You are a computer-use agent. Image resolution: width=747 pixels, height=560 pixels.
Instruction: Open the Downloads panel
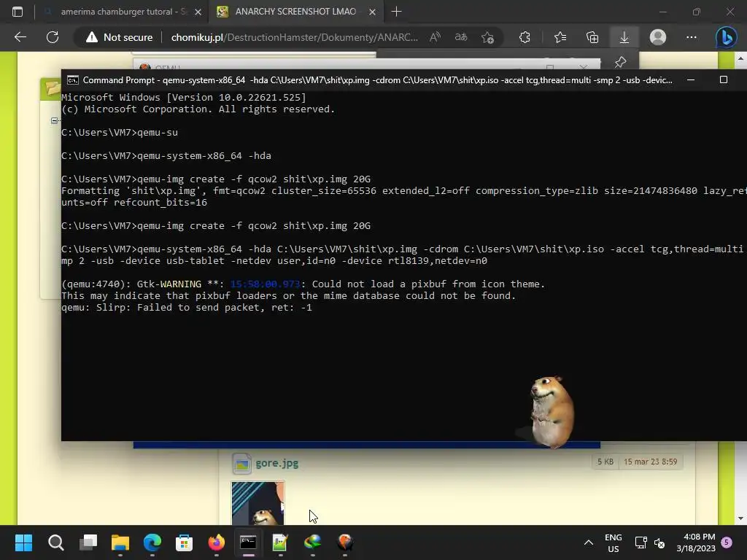(x=624, y=37)
